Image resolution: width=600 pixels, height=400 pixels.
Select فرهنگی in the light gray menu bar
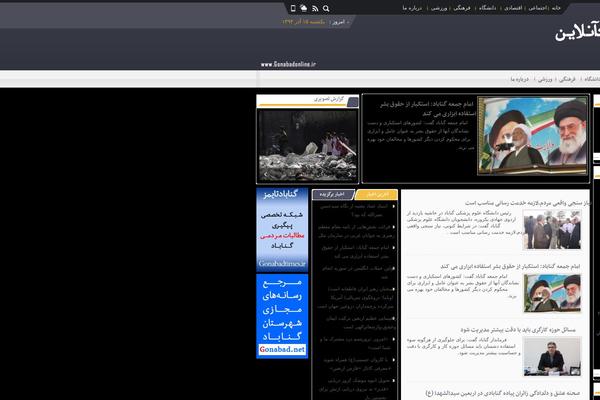(x=567, y=79)
